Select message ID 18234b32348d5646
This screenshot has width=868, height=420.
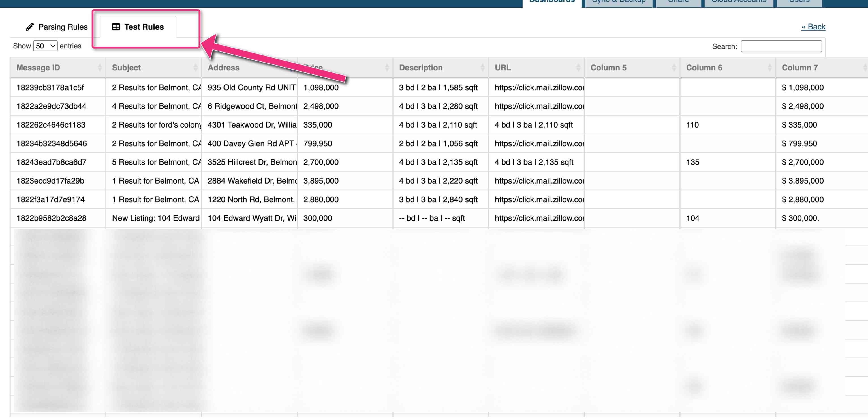tap(52, 144)
